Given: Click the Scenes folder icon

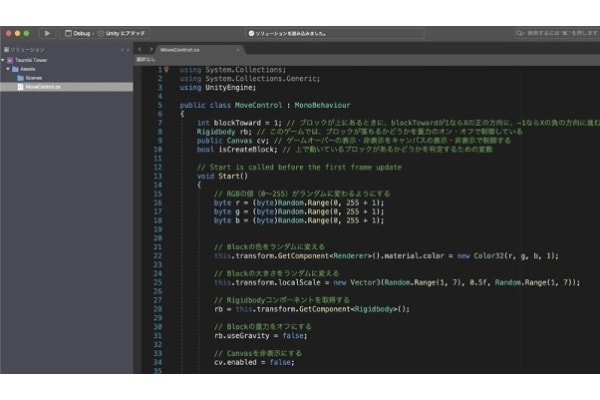Looking at the screenshot, I should click(x=21, y=78).
